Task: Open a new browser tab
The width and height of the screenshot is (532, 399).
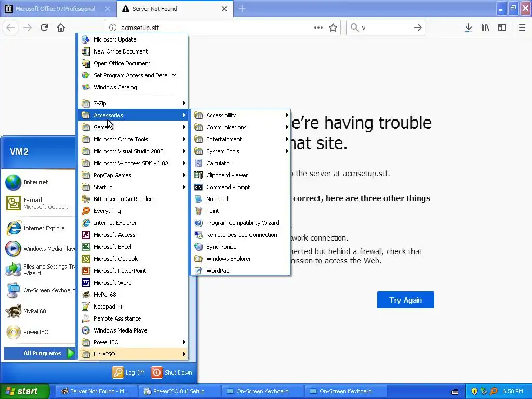Action: pyautogui.click(x=242, y=9)
